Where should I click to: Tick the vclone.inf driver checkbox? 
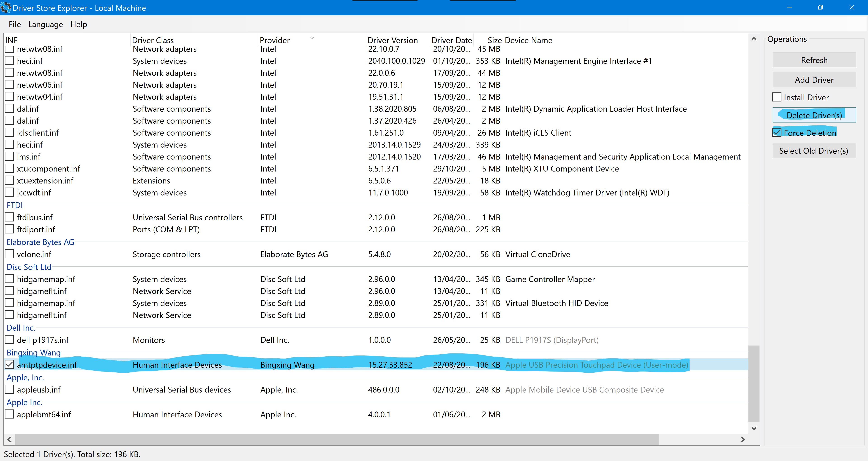[9, 254]
